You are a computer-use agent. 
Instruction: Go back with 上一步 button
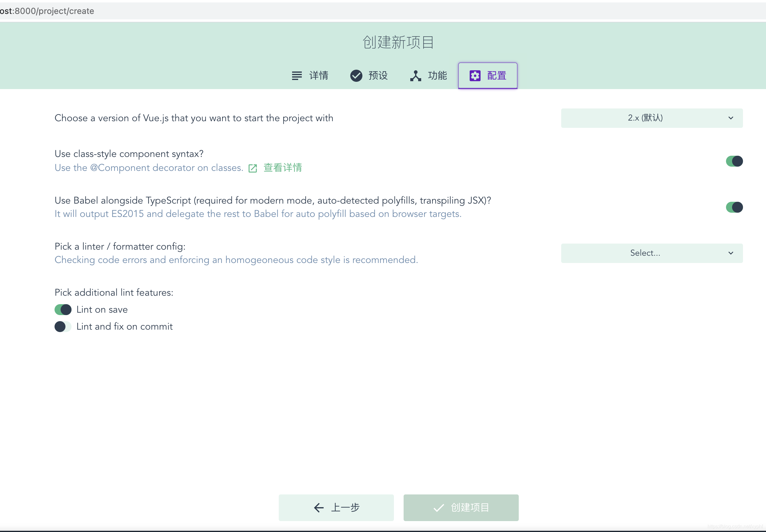pos(336,507)
